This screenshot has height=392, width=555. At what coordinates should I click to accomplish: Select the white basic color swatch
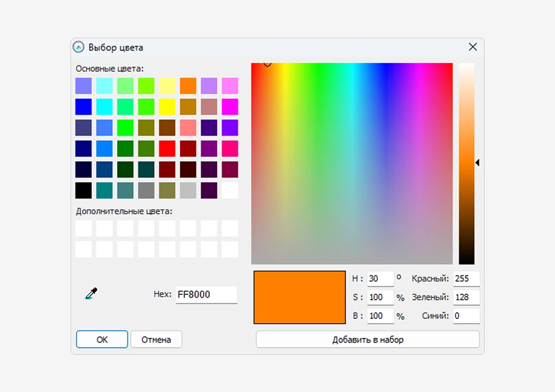pyautogui.click(x=230, y=190)
